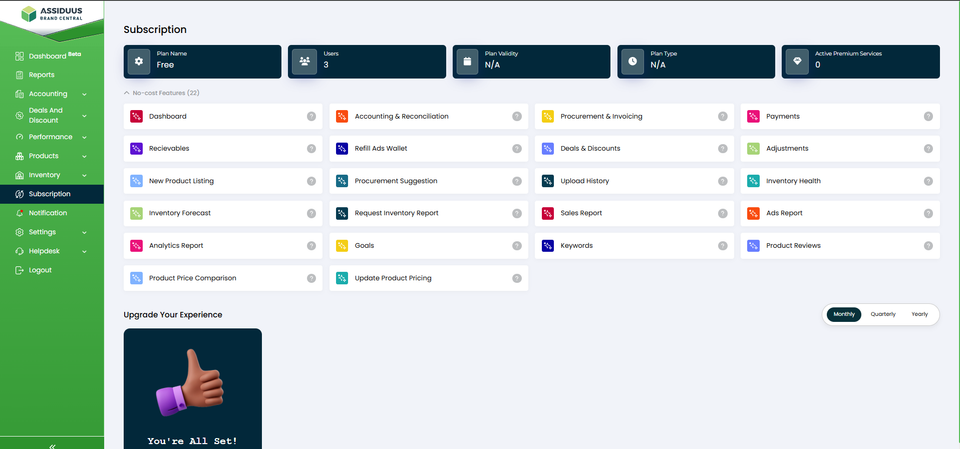Click the yellow Goals feature icon

click(342, 246)
